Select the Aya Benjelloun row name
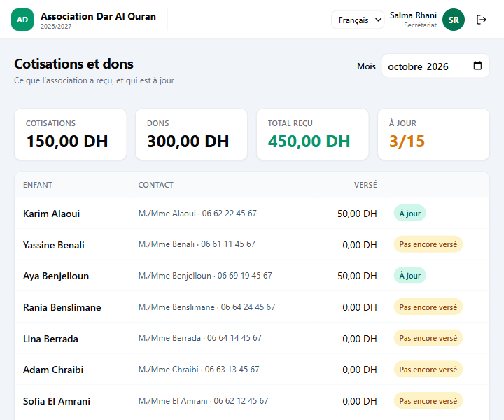The width and height of the screenshot is (504, 420). click(x=56, y=276)
